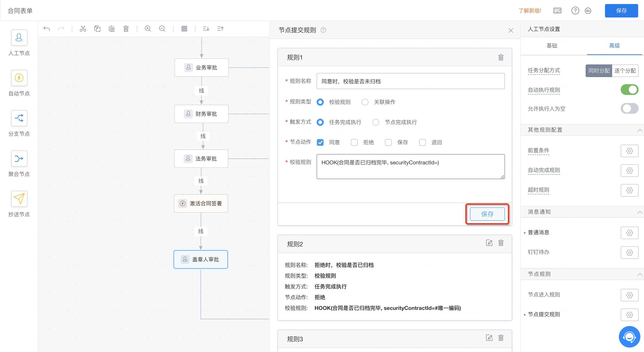Edit 规则2 with pencil icon
644x352 pixels.
pyautogui.click(x=489, y=243)
